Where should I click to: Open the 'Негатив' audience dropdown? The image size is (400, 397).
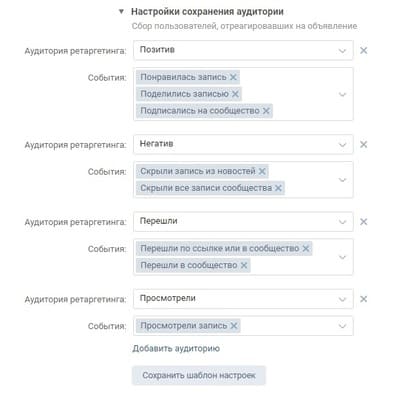click(243, 144)
